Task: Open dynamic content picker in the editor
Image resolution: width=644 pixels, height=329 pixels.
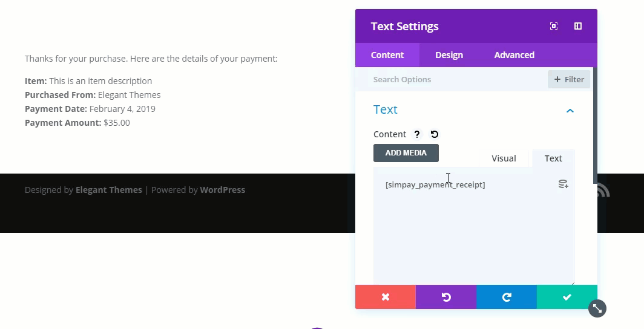Action: pos(563,184)
